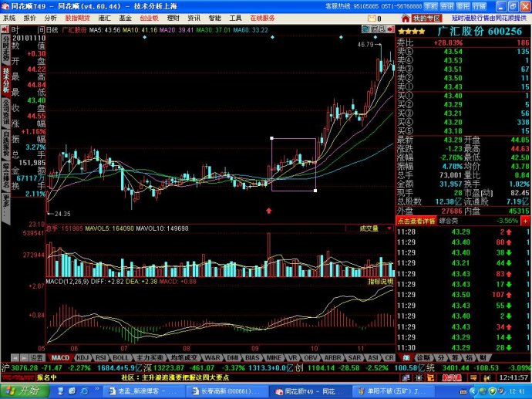Switch to 自选报价 side tab
This screenshot has width=532, height=399.
tap(5, 144)
